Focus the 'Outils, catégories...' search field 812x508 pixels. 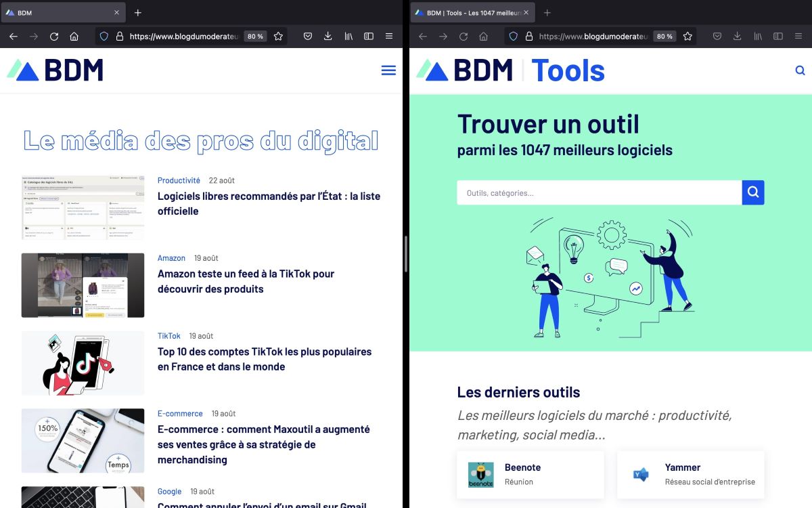[600, 192]
